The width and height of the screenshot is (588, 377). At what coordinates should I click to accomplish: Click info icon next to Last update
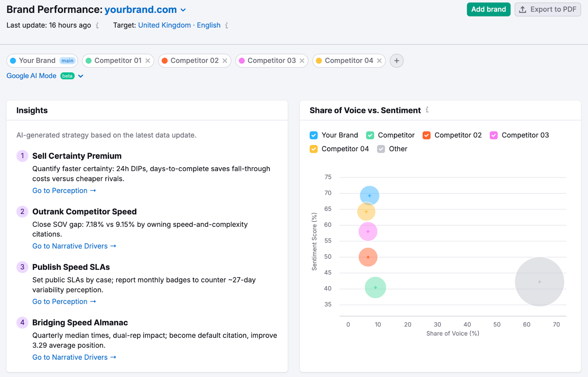(97, 25)
